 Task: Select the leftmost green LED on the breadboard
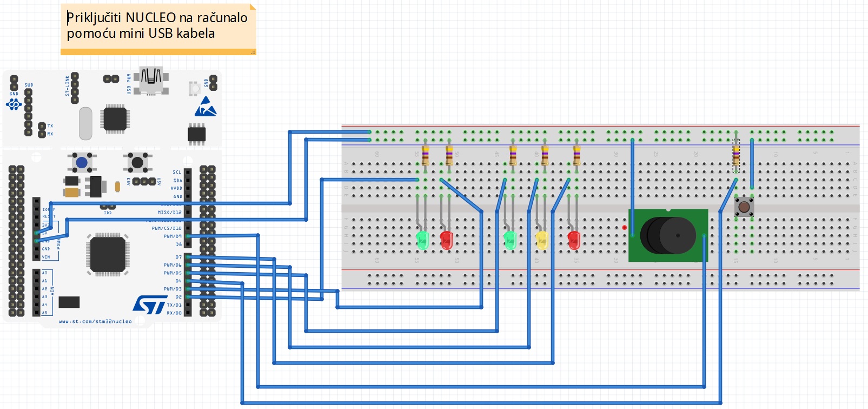click(422, 240)
